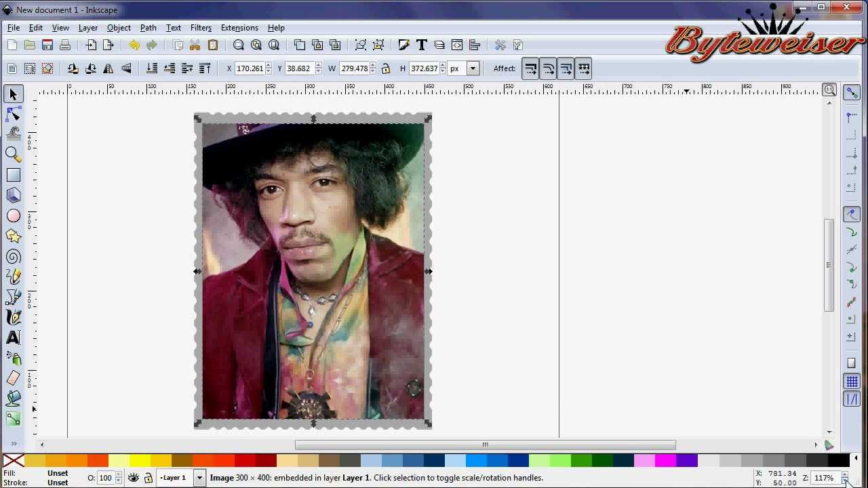This screenshot has width=868, height=488.
Task: Open the File menu
Action: tap(14, 28)
